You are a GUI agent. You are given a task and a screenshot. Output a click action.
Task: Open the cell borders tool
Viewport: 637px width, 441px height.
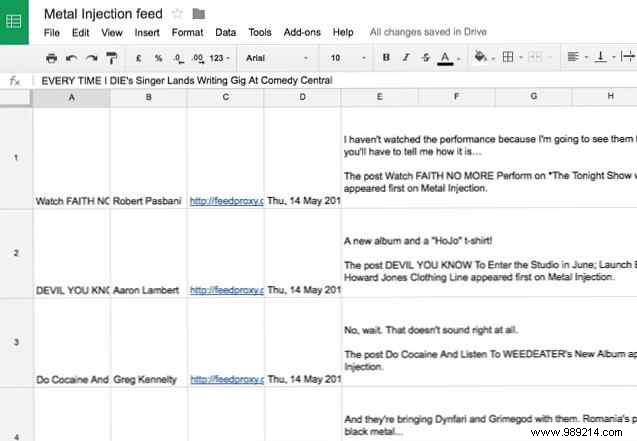508,57
